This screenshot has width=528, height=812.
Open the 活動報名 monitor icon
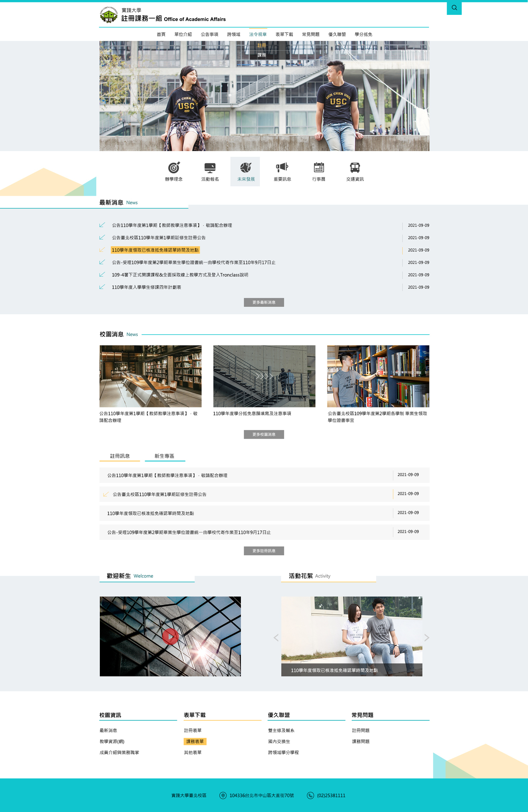(210, 168)
